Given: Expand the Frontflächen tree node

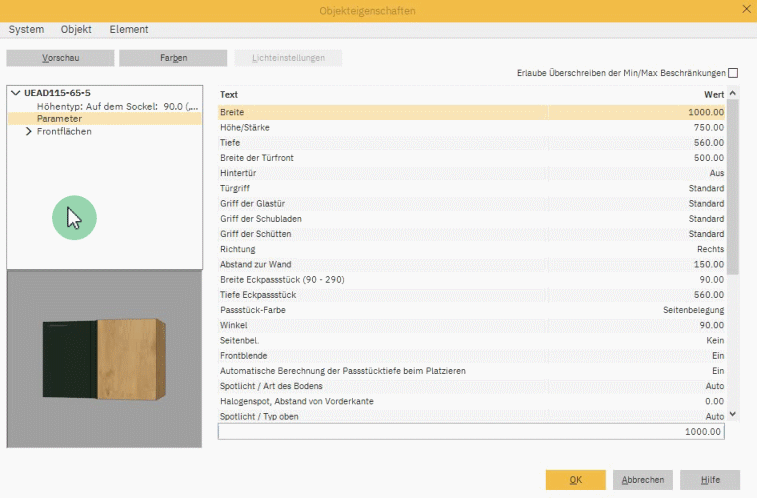Looking at the screenshot, I should click(28, 131).
